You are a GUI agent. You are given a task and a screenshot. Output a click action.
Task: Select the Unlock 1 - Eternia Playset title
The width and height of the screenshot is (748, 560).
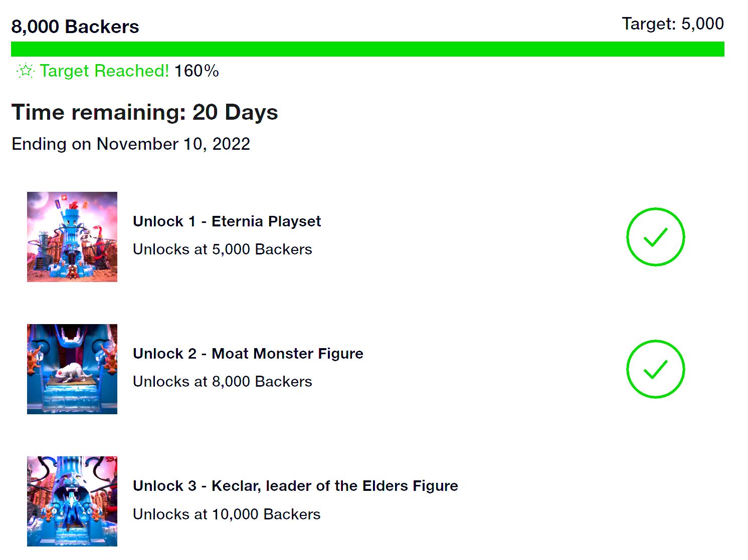point(227,221)
